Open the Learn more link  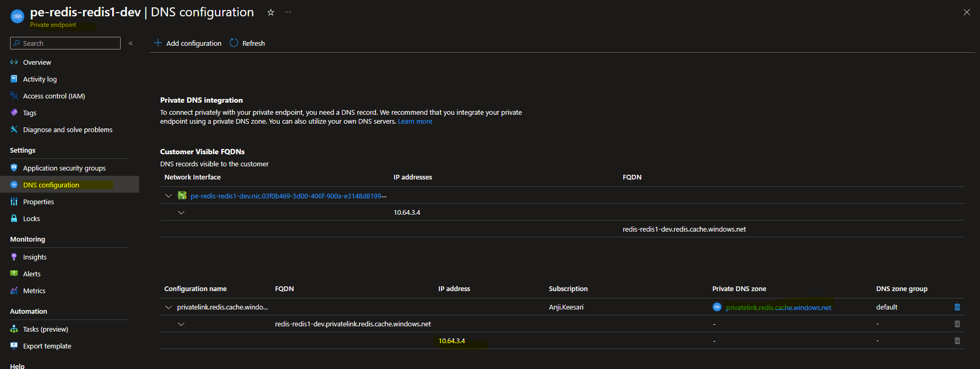415,121
